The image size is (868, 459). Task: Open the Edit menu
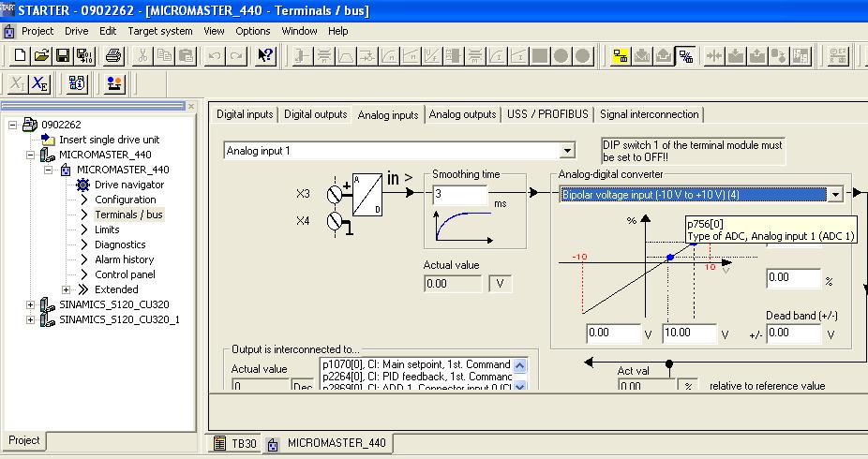pos(108,31)
